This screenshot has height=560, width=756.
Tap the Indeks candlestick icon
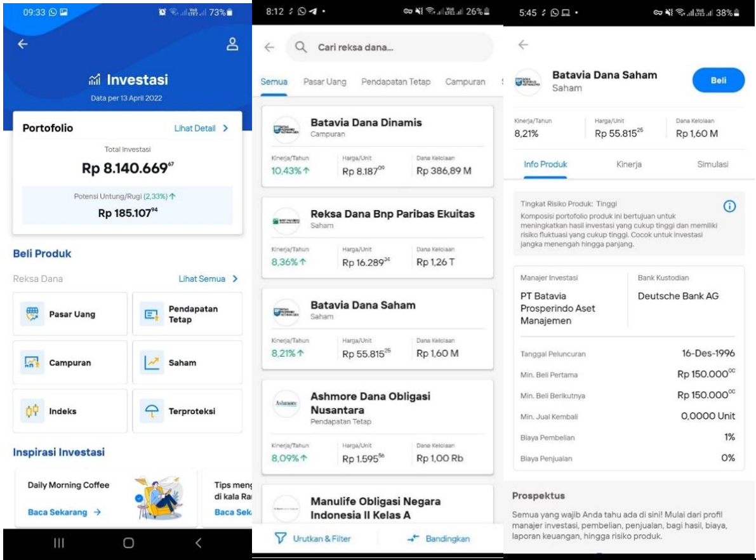[x=30, y=411]
